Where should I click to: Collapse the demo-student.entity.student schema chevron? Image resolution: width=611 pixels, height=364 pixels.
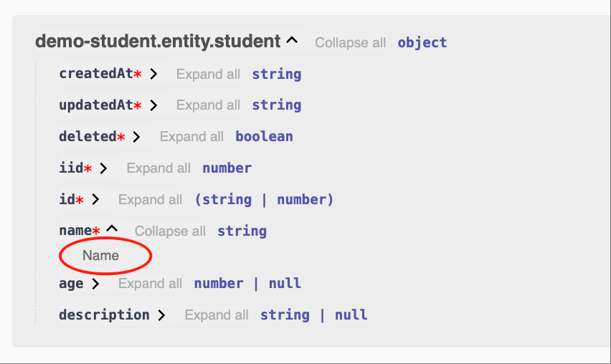[x=292, y=40]
